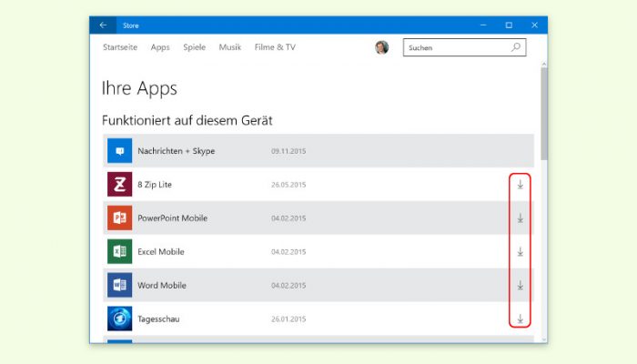637x364 pixels.
Task: Maximize the Store window
Action: [x=509, y=25]
